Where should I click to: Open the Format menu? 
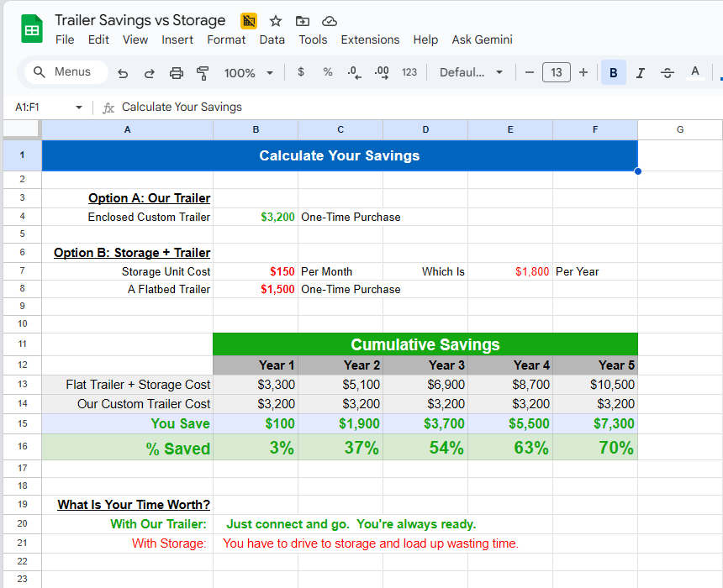coord(226,39)
